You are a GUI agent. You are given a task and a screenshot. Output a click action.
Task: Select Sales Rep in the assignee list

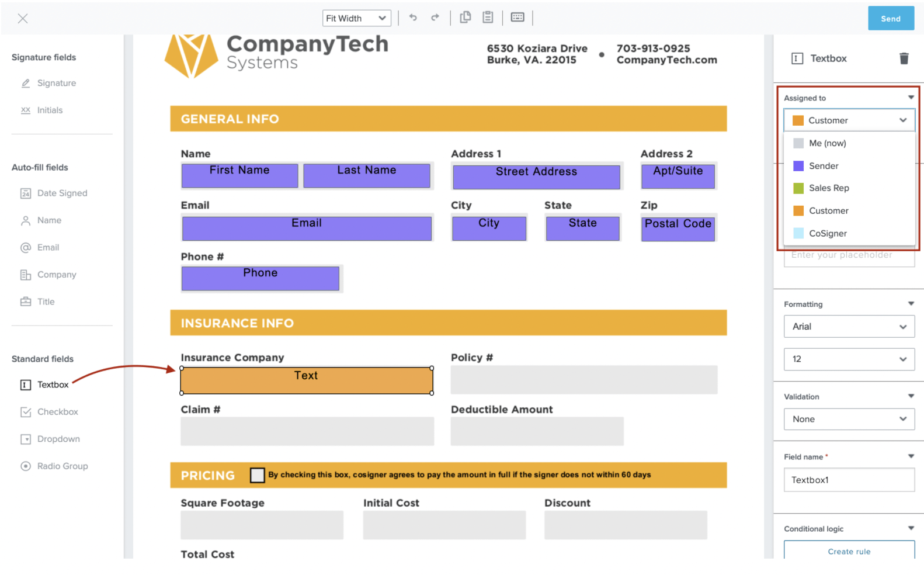tap(828, 188)
